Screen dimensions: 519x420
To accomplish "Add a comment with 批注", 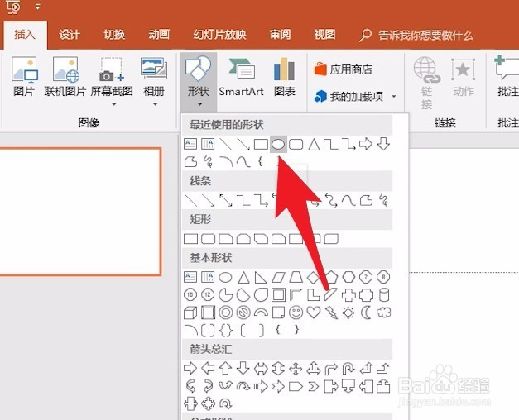I will coord(507,77).
